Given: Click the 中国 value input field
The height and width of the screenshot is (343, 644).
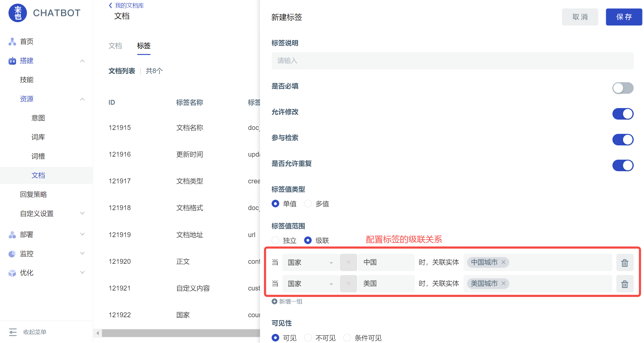Looking at the screenshot, I should [386, 263].
